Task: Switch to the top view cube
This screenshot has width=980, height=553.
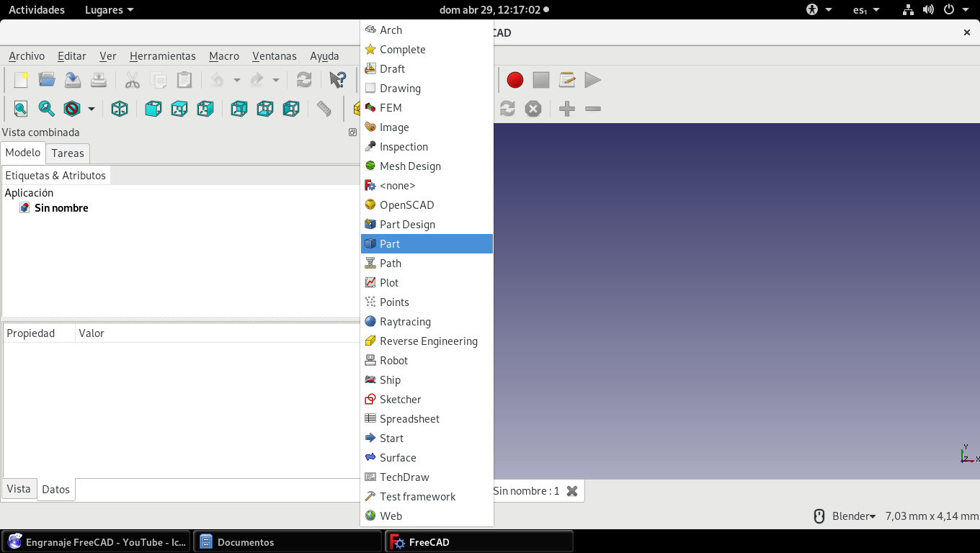Action: [179, 109]
